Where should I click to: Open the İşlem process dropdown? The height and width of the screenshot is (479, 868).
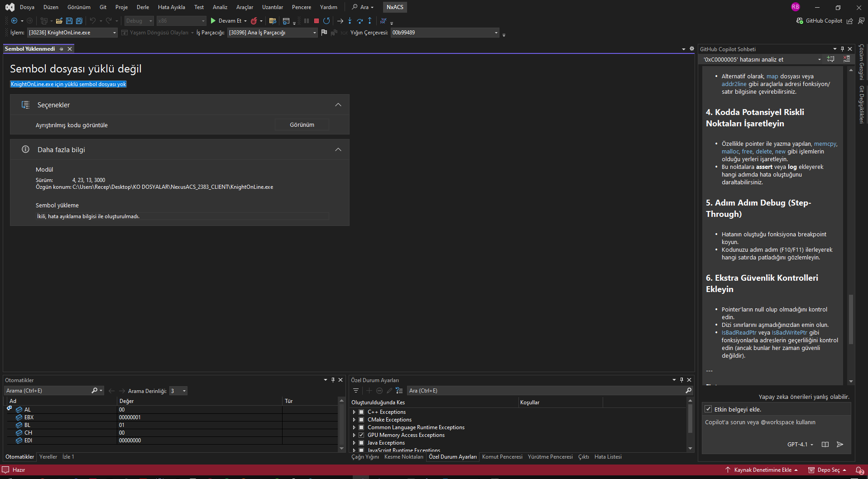pos(72,33)
